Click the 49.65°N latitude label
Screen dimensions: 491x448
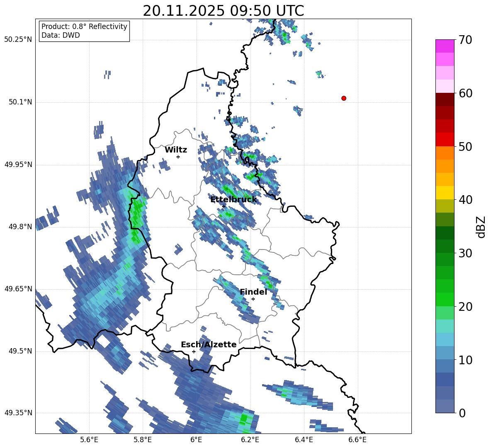click(18, 288)
